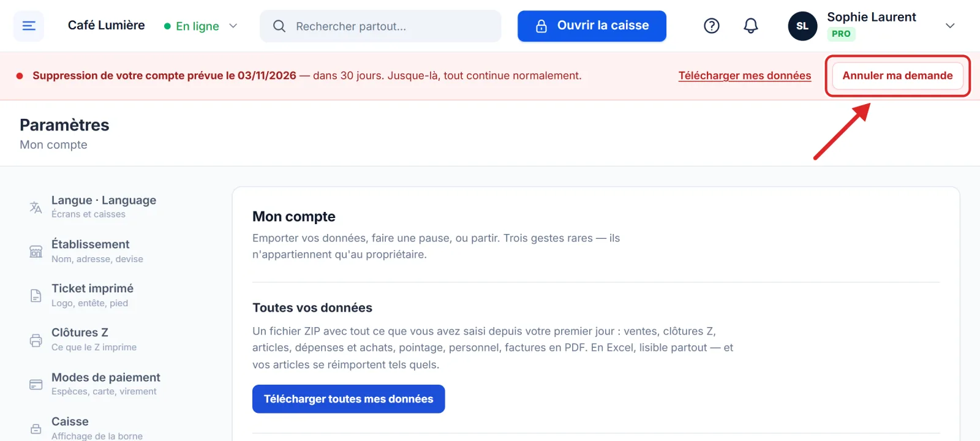
Task: Click the Établissement storefront icon
Action: (x=36, y=252)
